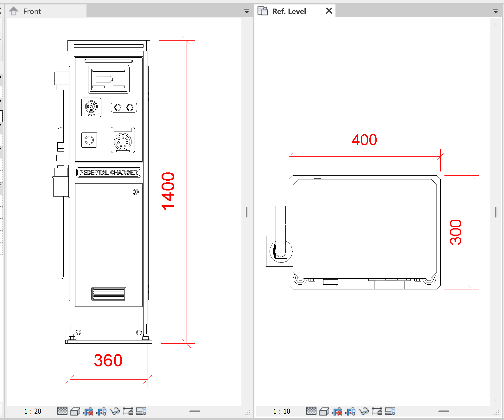Select the 300 dimension text
This screenshot has height=420, width=504.
pos(456,232)
